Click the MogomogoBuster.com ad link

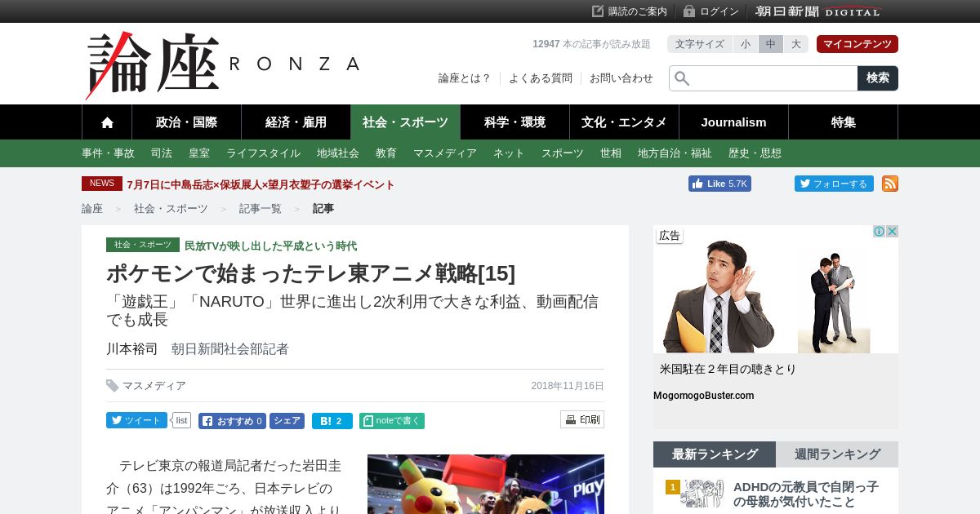pyautogui.click(x=703, y=396)
